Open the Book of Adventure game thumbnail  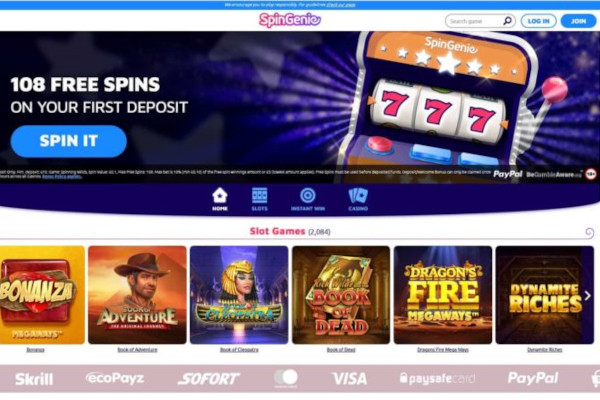pyautogui.click(x=137, y=295)
